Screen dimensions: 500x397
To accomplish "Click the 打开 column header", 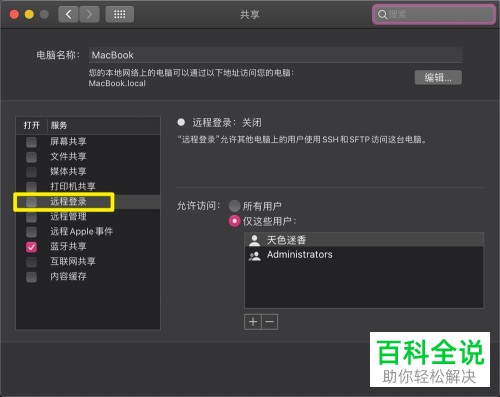I will pyautogui.click(x=32, y=125).
